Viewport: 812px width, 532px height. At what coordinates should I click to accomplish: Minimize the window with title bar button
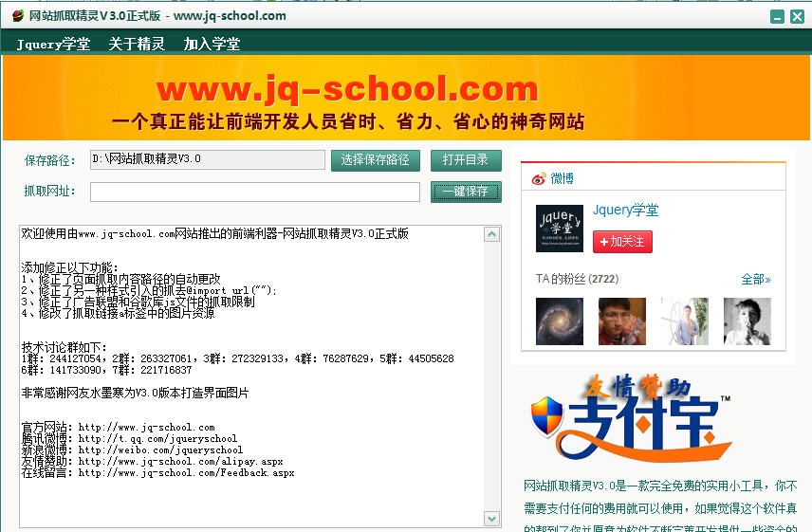[777, 16]
